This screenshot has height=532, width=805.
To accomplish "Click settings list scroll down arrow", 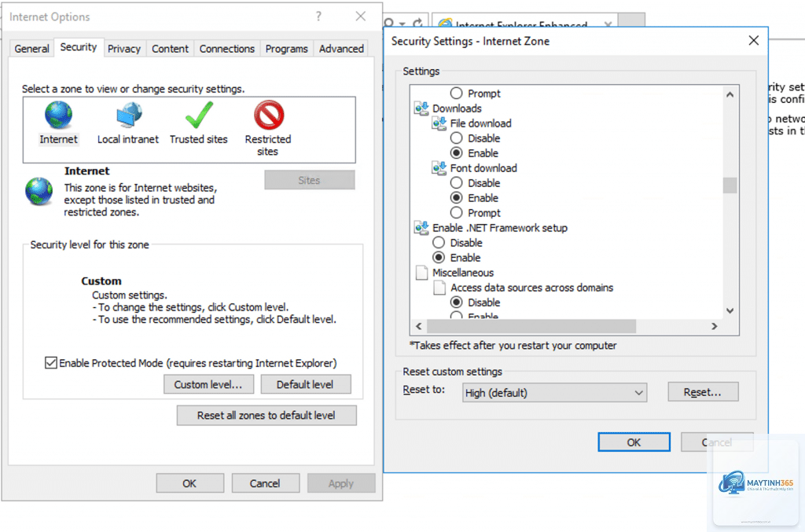I will point(730,310).
